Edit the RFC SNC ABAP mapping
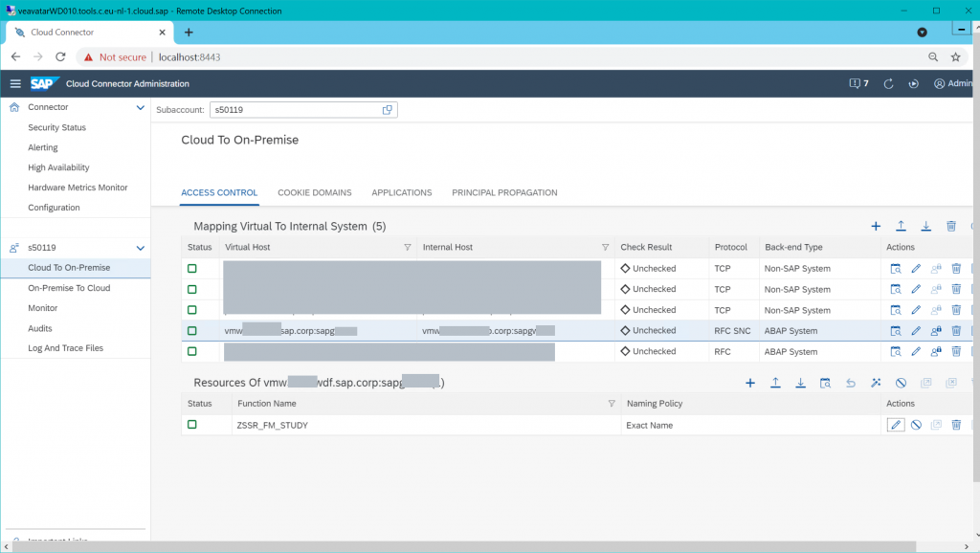The width and height of the screenshot is (980, 553). pos(916,330)
